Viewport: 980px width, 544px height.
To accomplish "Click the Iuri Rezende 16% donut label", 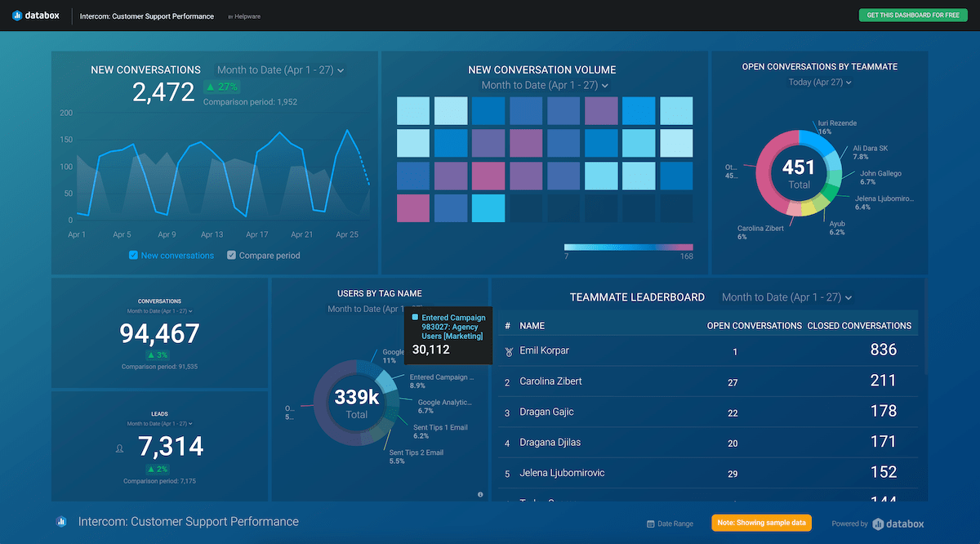I will [837, 127].
